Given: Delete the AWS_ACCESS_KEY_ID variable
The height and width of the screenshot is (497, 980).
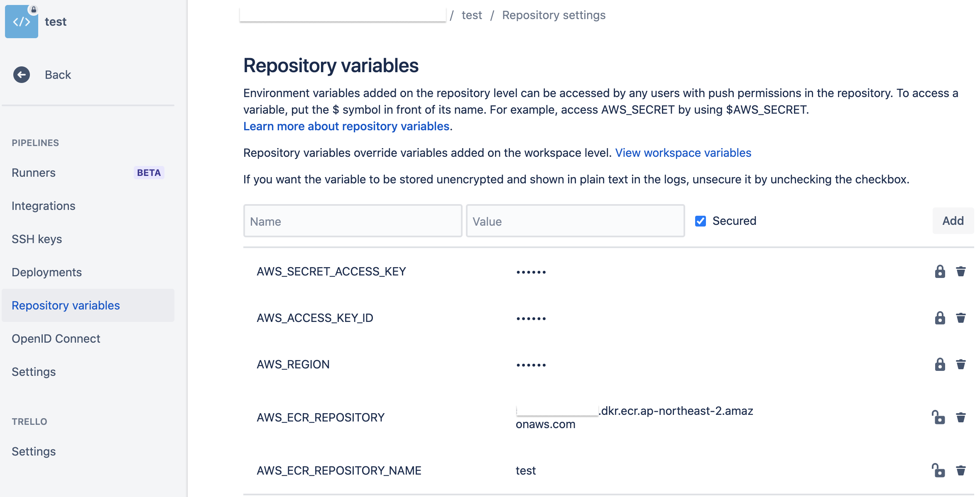Looking at the screenshot, I should [960, 318].
